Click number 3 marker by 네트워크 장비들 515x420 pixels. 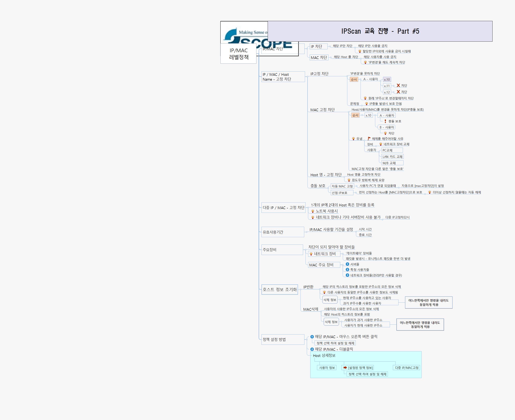[347, 275]
